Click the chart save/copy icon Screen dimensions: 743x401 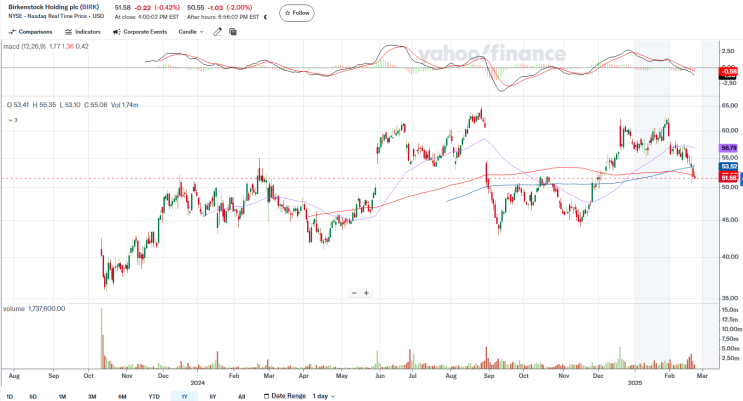coord(233,32)
